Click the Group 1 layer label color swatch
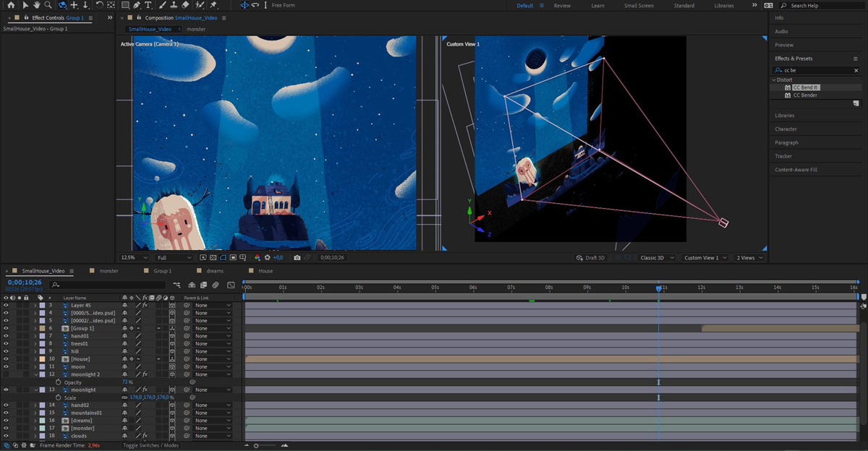The height and width of the screenshot is (451, 868). click(42, 328)
